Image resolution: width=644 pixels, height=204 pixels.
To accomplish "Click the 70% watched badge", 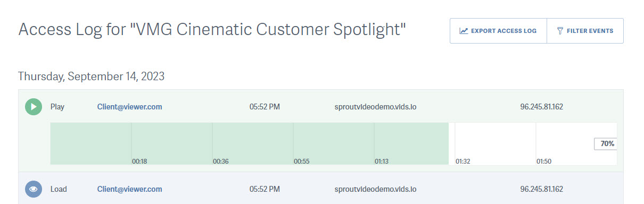I will click(x=606, y=144).
